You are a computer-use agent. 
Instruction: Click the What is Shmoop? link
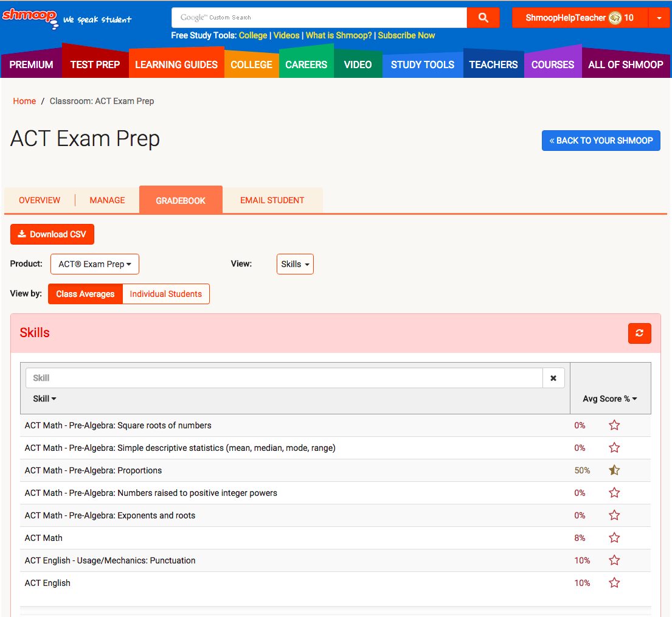pyautogui.click(x=339, y=35)
